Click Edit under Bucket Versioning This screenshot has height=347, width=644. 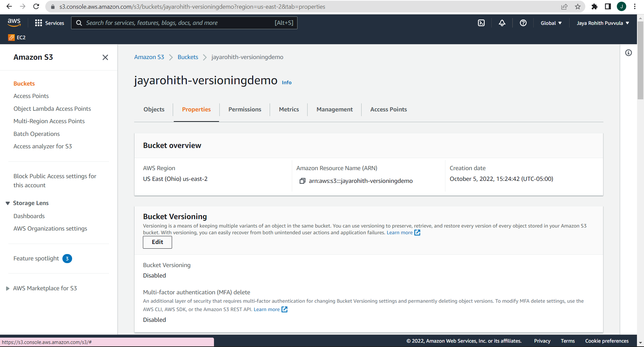click(x=157, y=242)
